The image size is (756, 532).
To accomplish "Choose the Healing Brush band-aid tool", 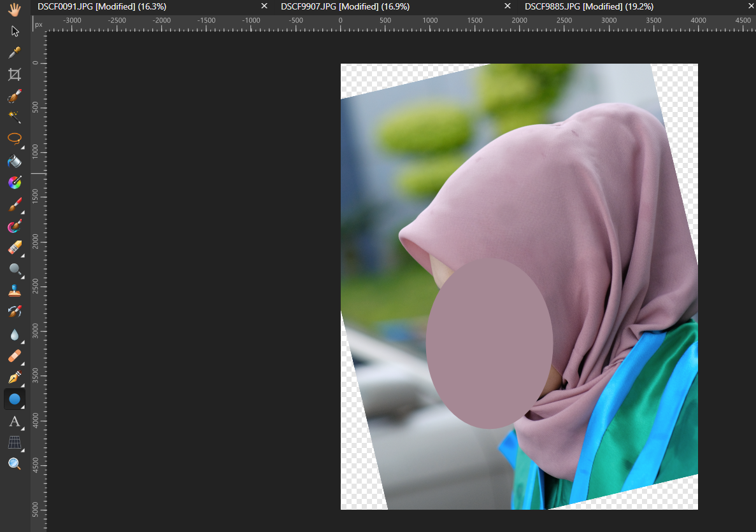I will click(x=15, y=356).
